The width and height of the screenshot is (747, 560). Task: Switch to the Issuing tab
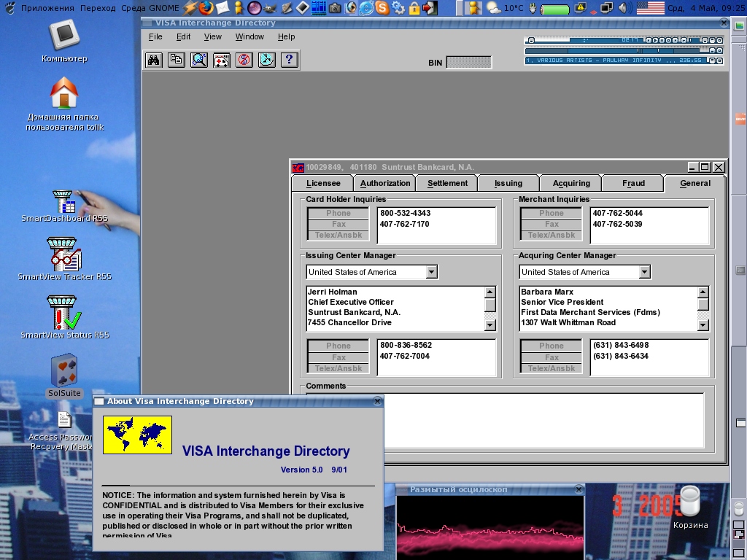click(x=508, y=183)
